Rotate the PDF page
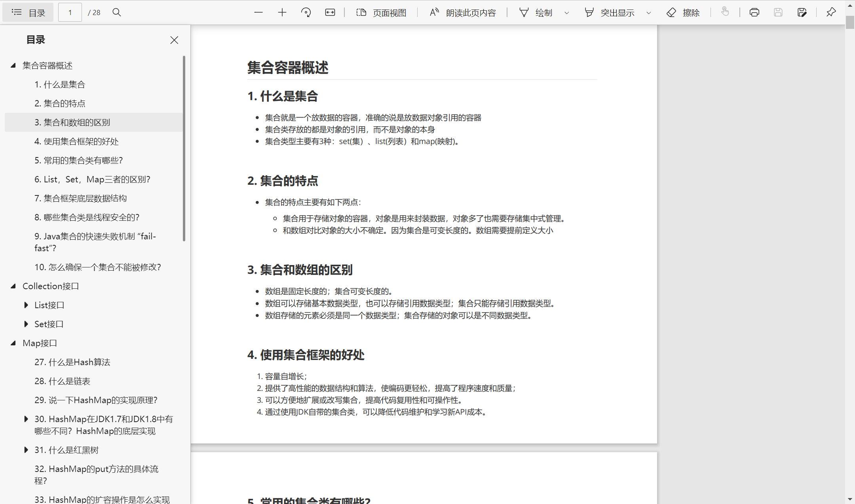Screen dimensions: 855x504 click(x=306, y=12)
